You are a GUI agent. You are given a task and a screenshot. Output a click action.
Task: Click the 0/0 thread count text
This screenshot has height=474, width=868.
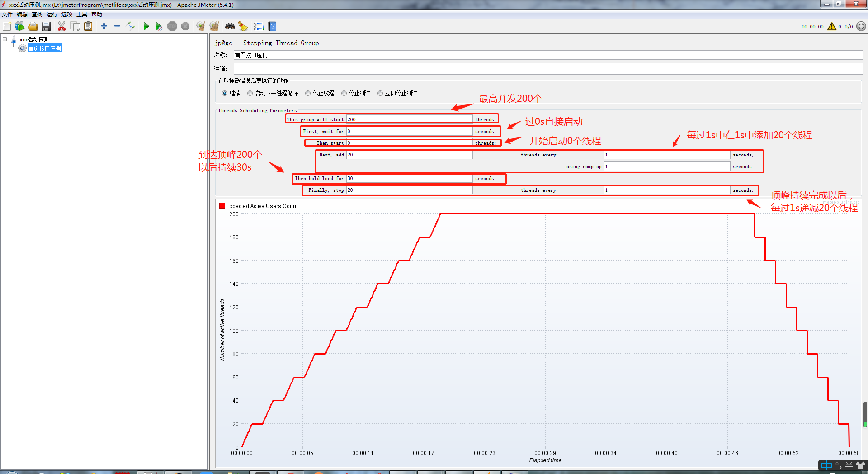849,27
